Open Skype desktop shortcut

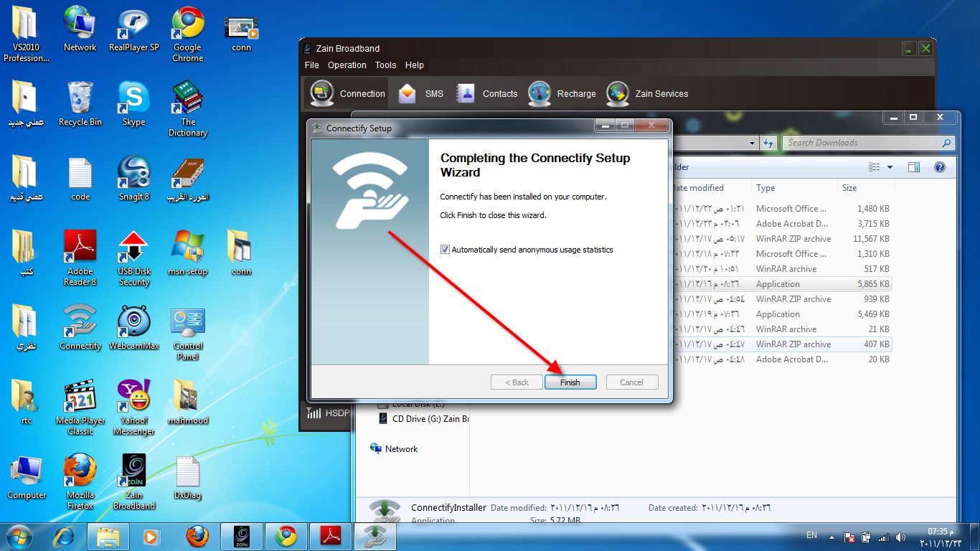pyautogui.click(x=133, y=104)
